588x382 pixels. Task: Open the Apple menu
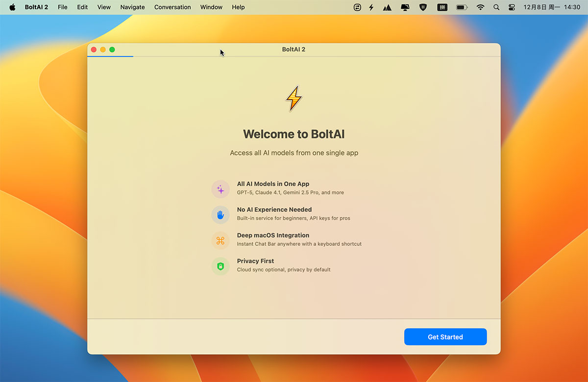(13, 7)
